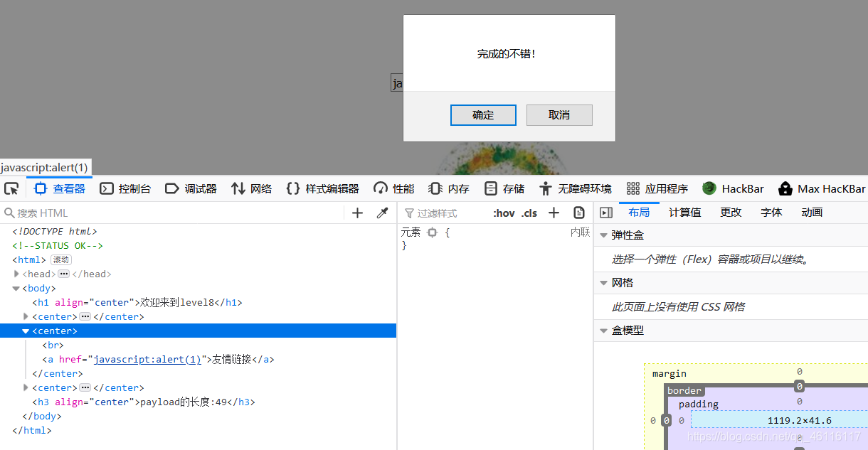
Task: Switch to the 网络 network tab
Action: pyautogui.click(x=252, y=188)
